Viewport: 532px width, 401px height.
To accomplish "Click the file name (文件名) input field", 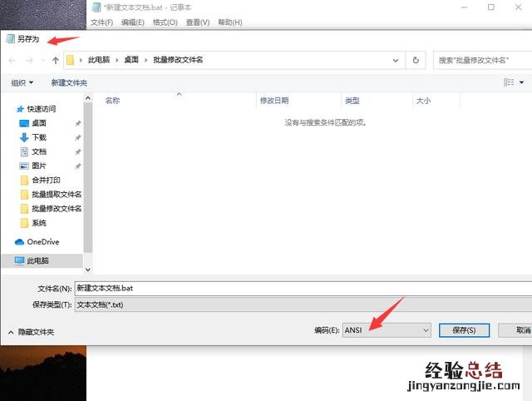I will (299, 288).
